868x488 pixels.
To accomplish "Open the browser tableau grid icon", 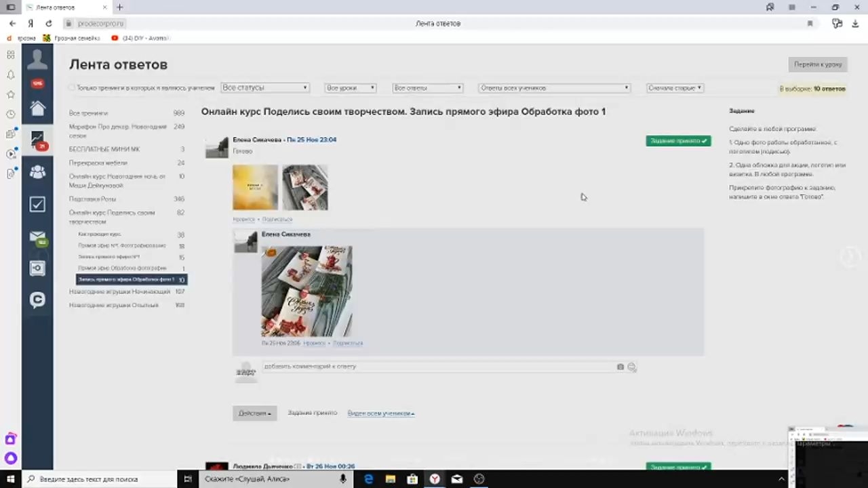I will pos(10,55).
